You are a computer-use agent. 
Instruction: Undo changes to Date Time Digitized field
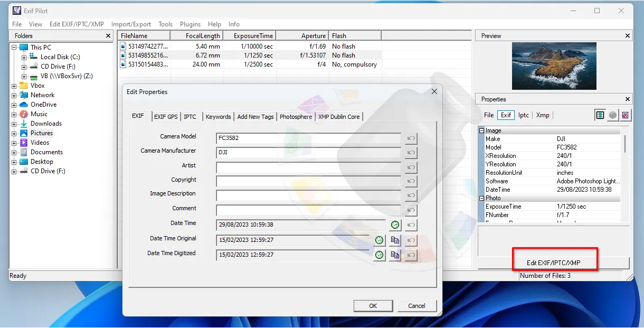pos(411,255)
